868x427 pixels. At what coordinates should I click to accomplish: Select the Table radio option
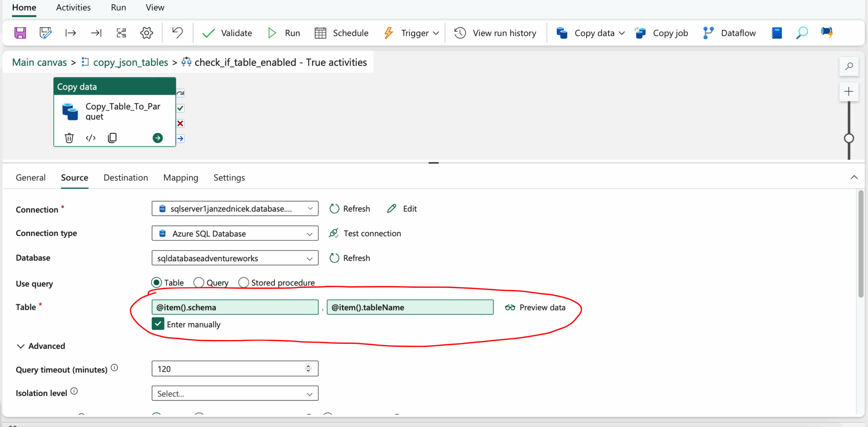click(x=156, y=282)
